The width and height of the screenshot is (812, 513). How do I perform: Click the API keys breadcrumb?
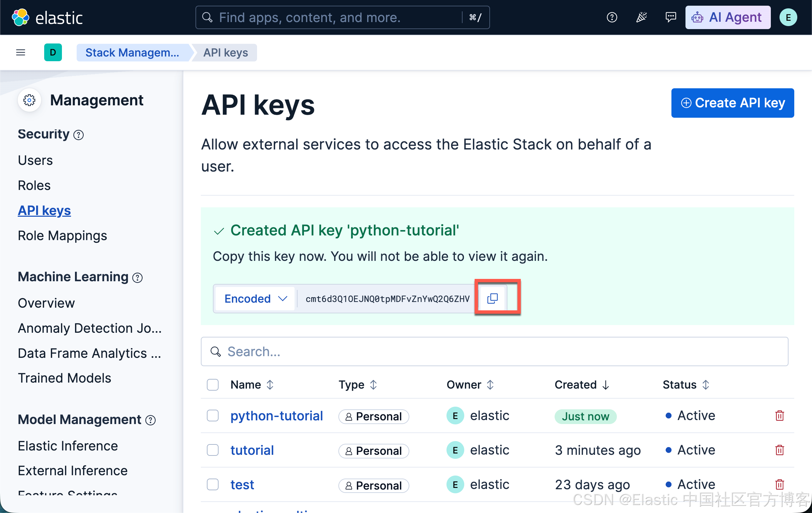click(226, 53)
